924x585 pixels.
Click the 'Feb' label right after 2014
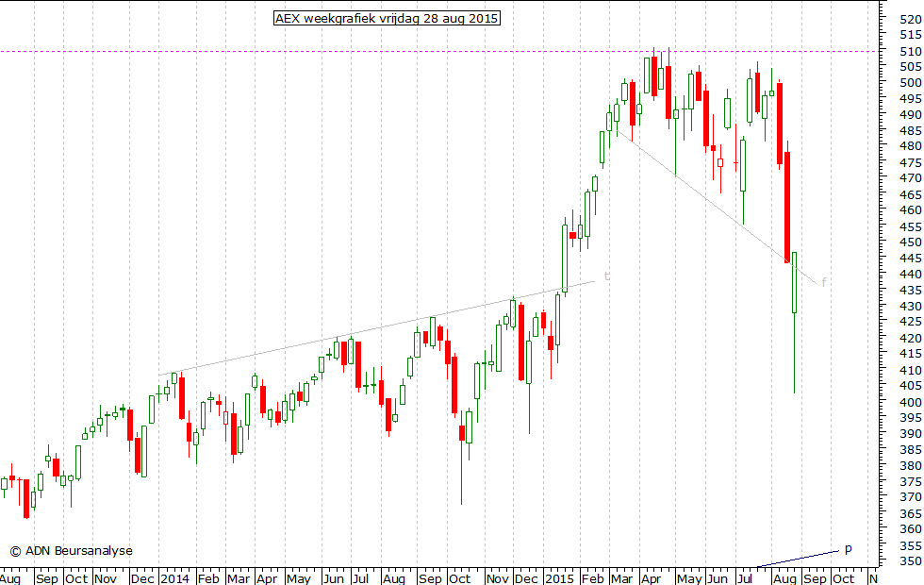click(x=208, y=578)
